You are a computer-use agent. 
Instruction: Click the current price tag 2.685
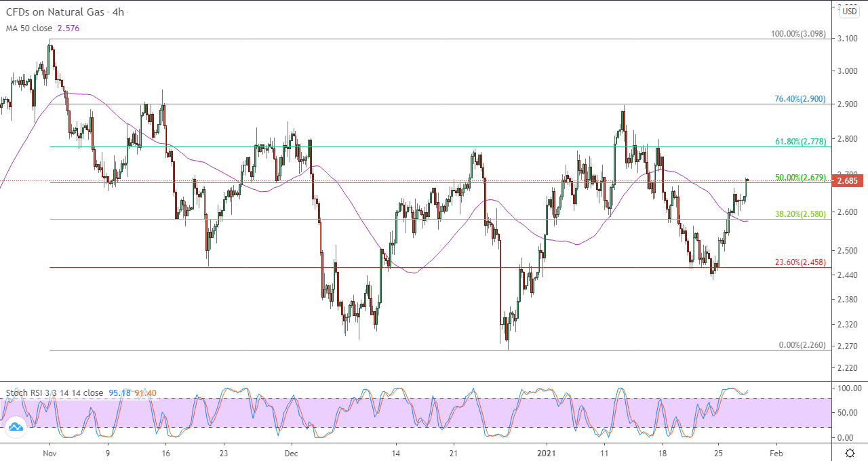tap(848, 181)
